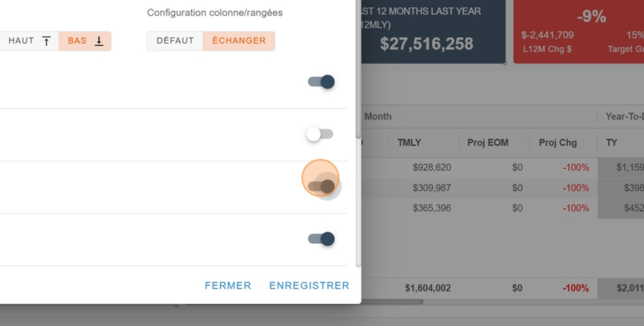Viewport: 644px width, 326px height.
Task: Enable the switched-off toggle in the list
Action: coord(320,134)
